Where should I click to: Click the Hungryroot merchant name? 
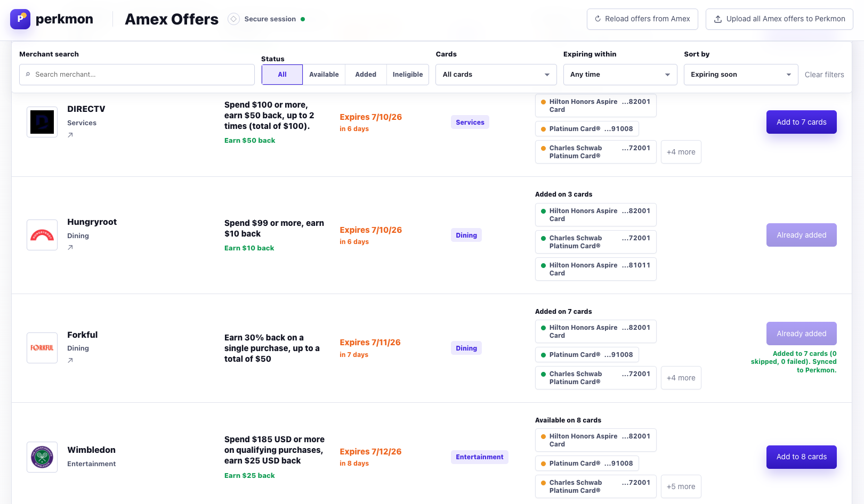click(x=92, y=222)
